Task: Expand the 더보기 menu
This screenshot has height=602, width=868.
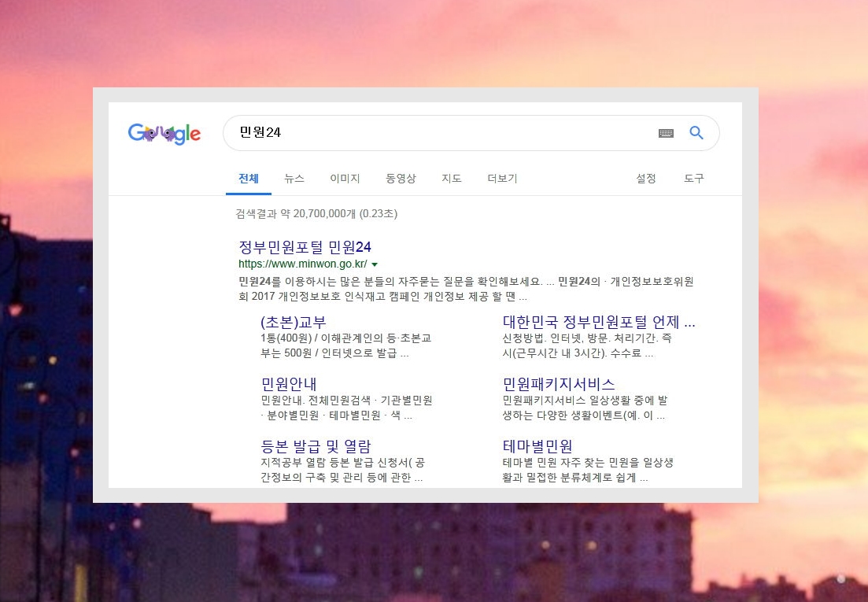Action: (x=502, y=178)
